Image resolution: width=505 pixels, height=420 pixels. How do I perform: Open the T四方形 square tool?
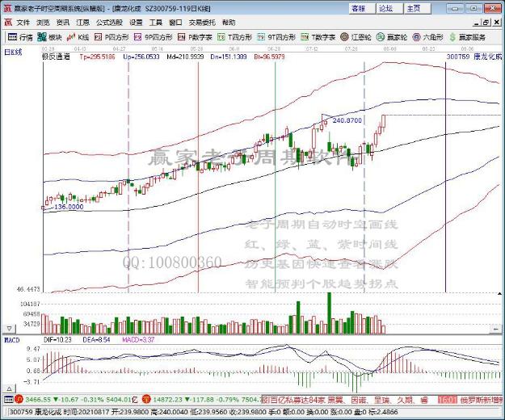234,37
